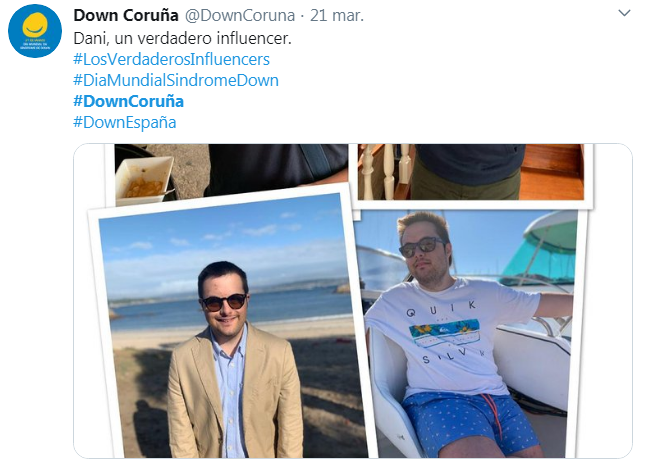
Task: Expand the tweet options chevron menu
Action: tap(624, 13)
